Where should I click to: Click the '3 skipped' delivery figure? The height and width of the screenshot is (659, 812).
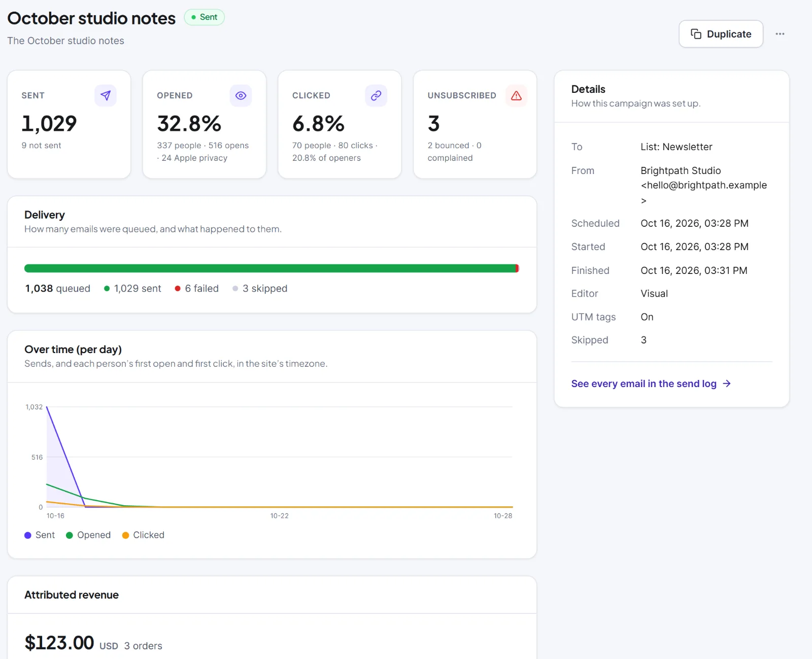pos(260,289)
